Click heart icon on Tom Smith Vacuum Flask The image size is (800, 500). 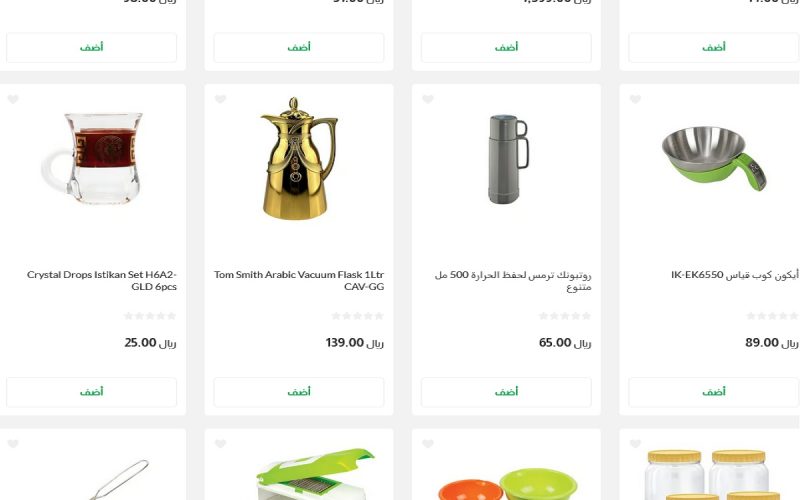coord(220,99)
